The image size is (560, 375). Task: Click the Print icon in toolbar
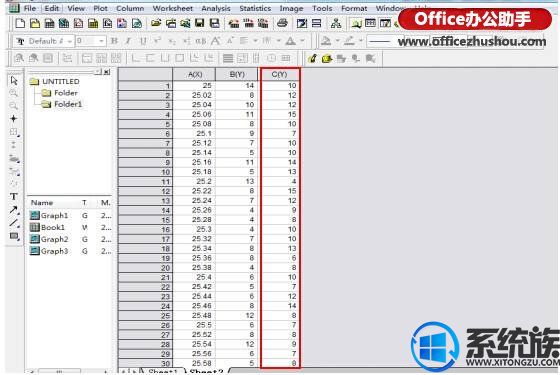[282, 24]
